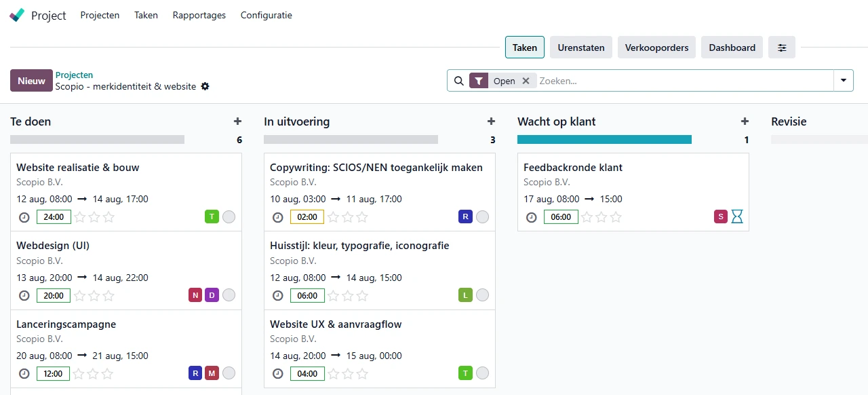Click clock icon on Copywriting card
Screen dimensions: 868x395
coord(278,217)
